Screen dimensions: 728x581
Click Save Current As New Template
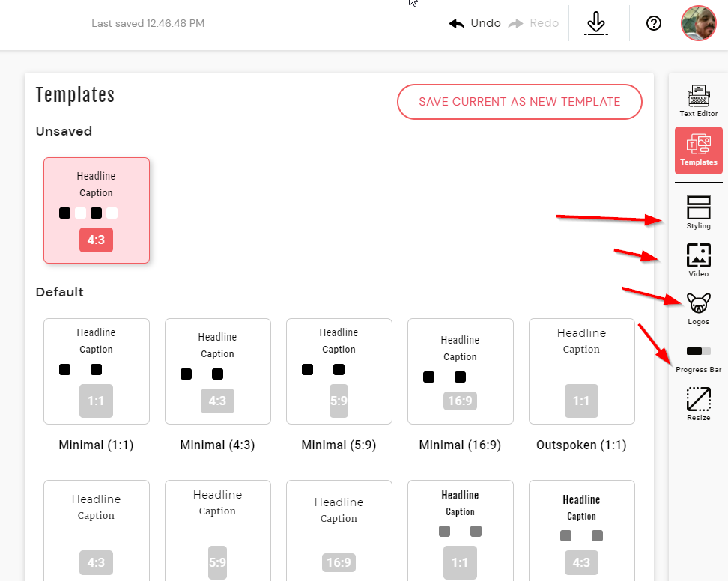[x=520, y=102]
